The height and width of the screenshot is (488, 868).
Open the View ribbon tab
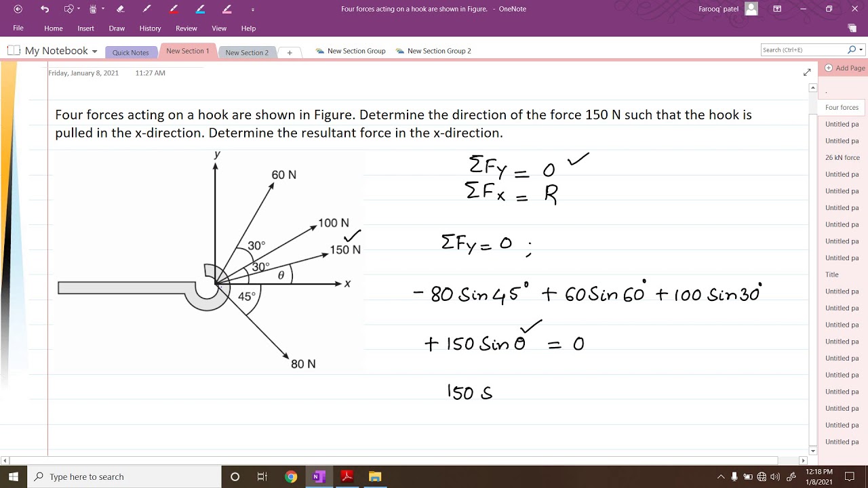coord(219,28)
